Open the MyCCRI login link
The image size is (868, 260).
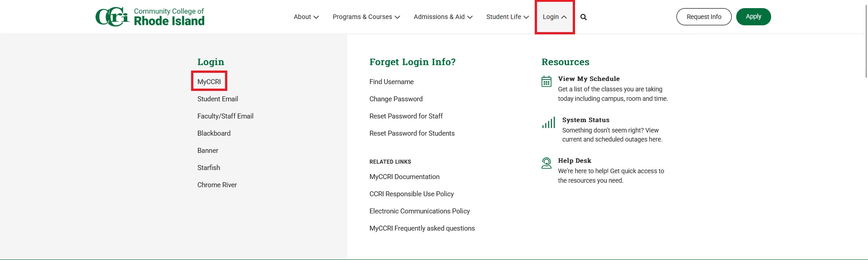209,82
